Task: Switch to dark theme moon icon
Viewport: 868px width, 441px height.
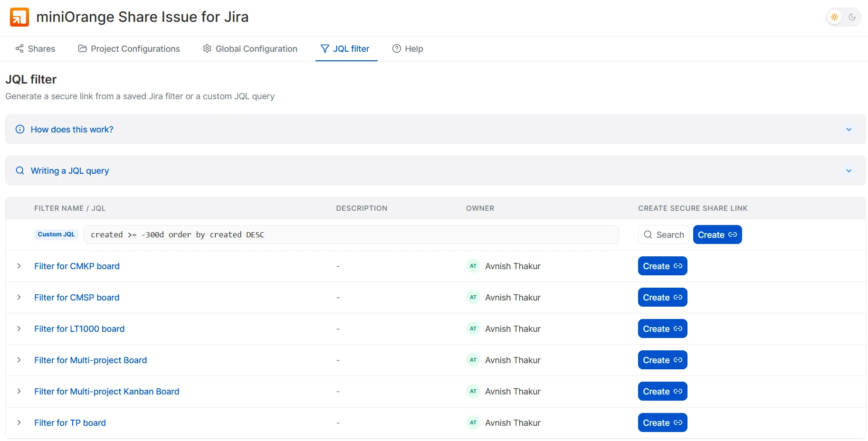Action: (852, 17)
